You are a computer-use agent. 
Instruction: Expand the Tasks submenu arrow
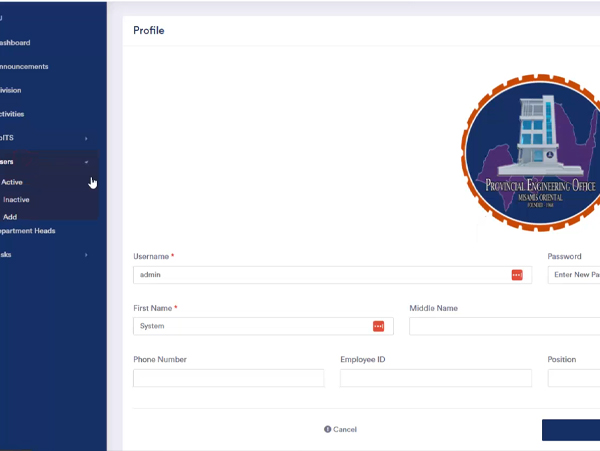86,255
